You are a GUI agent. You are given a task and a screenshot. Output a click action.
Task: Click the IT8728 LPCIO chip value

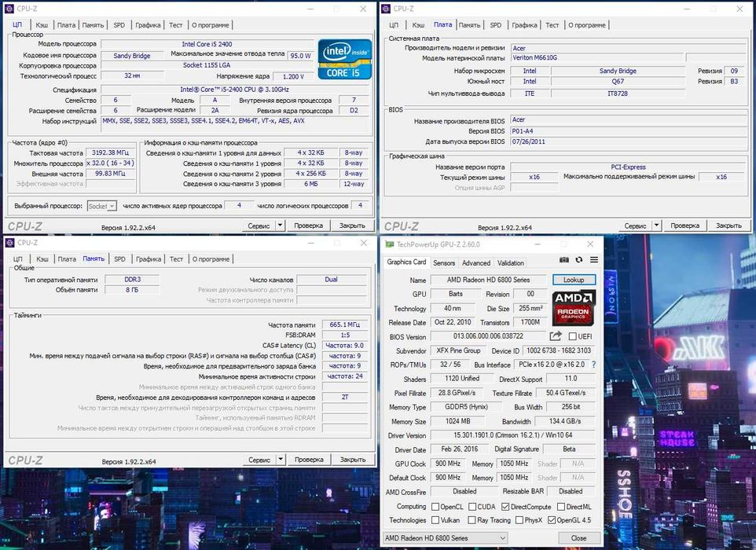(x=618, y=93)
